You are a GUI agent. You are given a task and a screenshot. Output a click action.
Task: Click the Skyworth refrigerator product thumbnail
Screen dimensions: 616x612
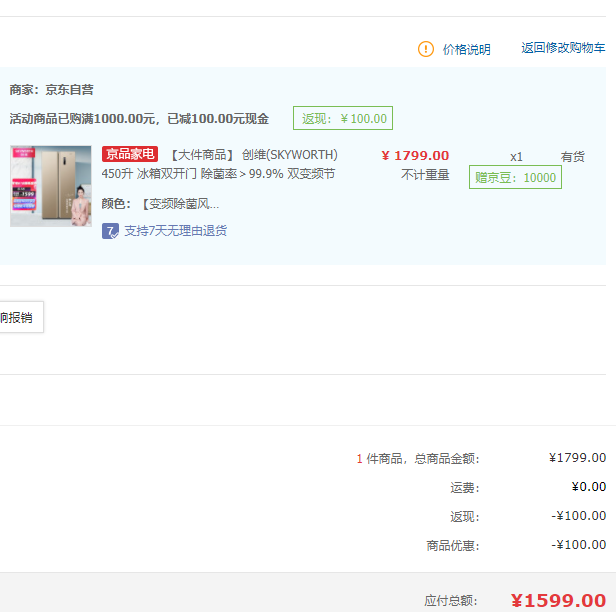pyautogui.click(x=51, y=186)
